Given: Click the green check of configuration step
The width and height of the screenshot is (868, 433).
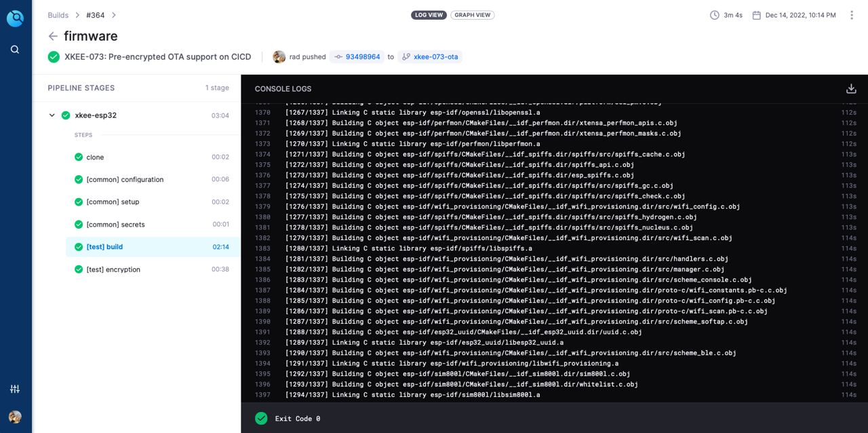Looking at the screenshot, I should [x=79, y=180].
